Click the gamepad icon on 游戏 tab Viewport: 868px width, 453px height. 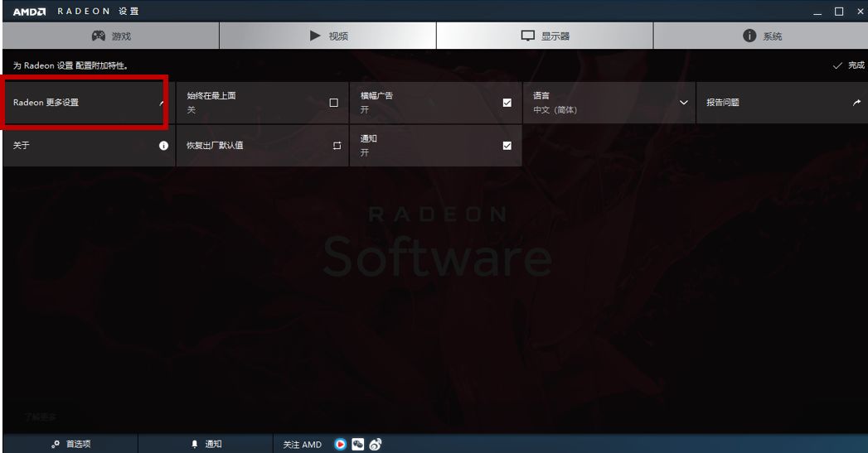click(x=99, y=36)
